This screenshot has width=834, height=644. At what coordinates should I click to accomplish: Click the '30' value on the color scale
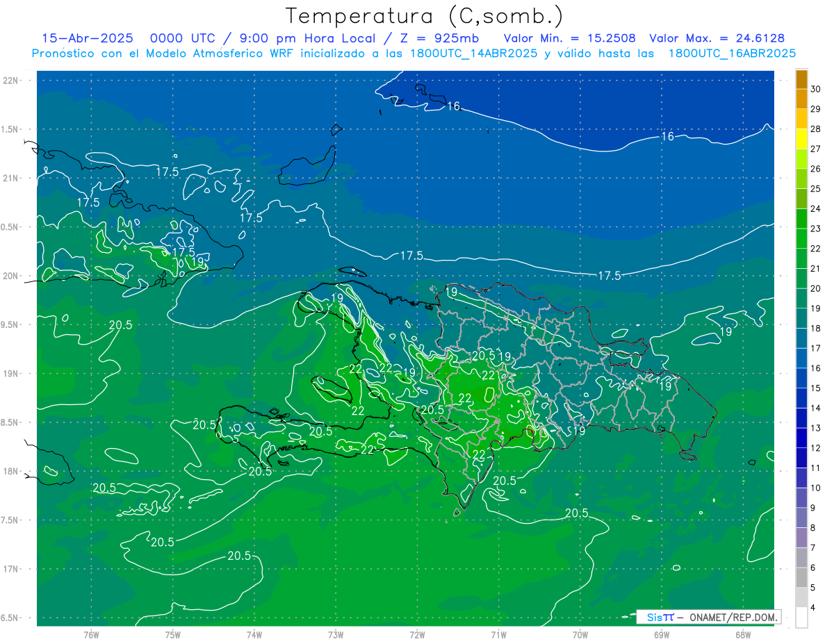816,89
